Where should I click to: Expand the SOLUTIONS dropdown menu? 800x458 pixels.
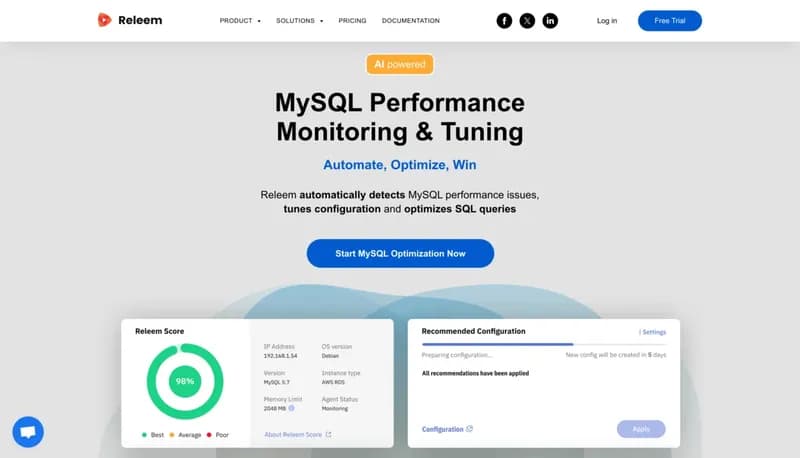tap(299, 21)
